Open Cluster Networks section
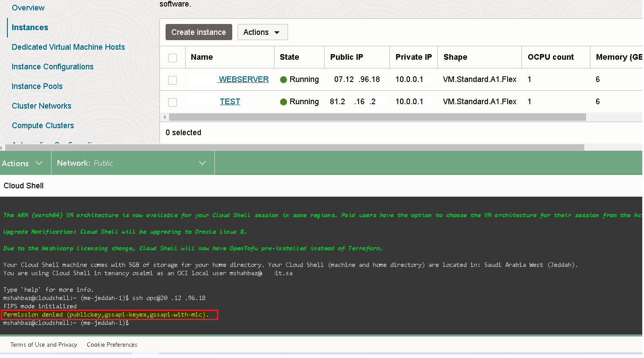The image size is (644, 358). (x=41, y=106)
